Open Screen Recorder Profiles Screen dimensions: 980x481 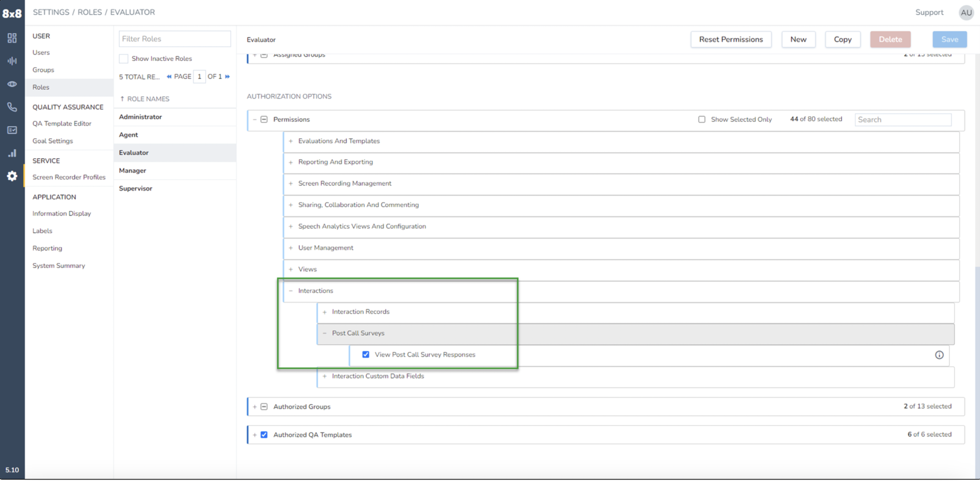[x=69, y=177]
